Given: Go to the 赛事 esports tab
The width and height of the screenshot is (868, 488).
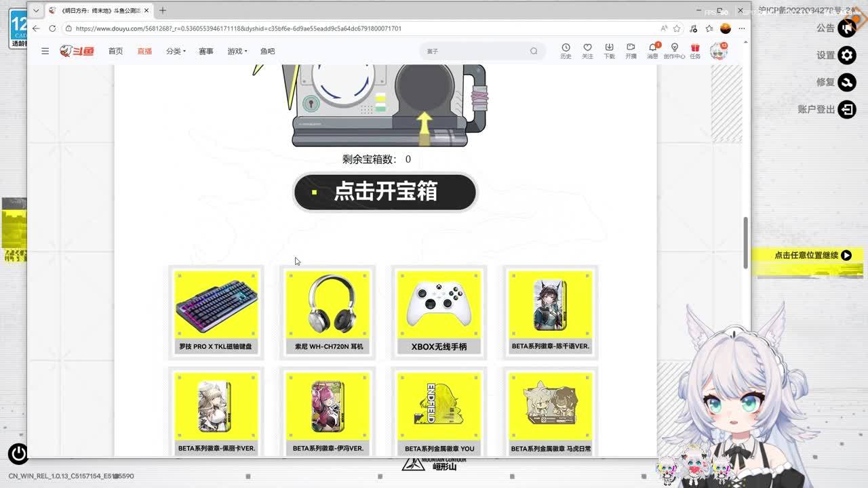Looking at the screenshot, I should 206,51.
